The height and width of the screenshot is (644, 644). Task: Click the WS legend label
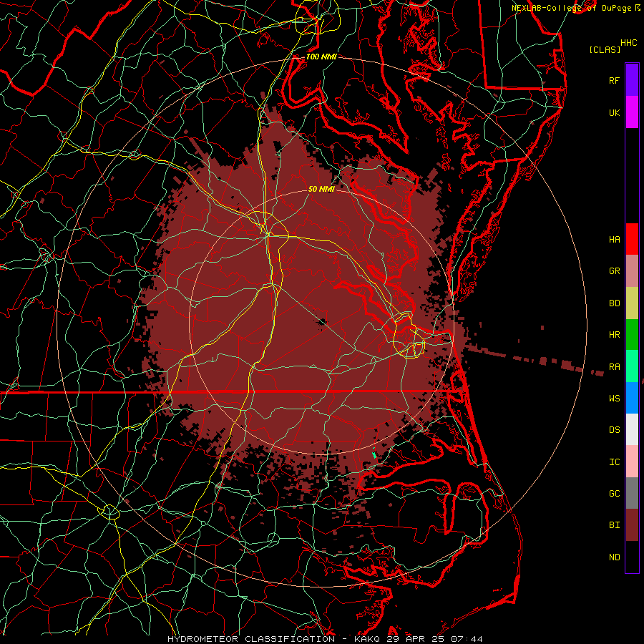[614, 399]
